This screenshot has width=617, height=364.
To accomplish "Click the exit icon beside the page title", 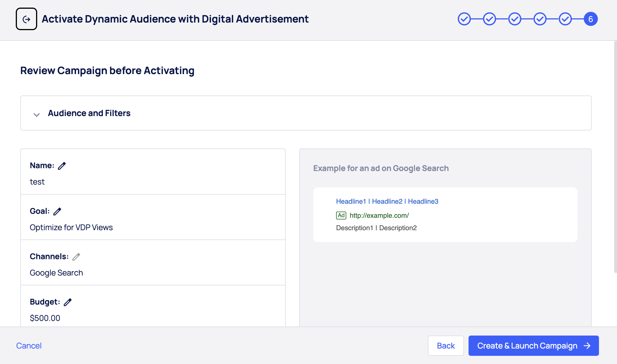I will click(x=26, y=19).
